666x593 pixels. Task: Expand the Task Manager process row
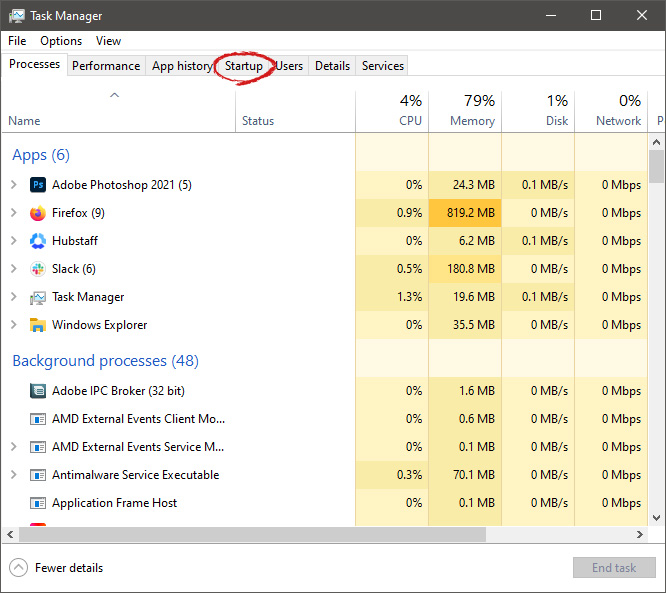click(x=14, y=296)
